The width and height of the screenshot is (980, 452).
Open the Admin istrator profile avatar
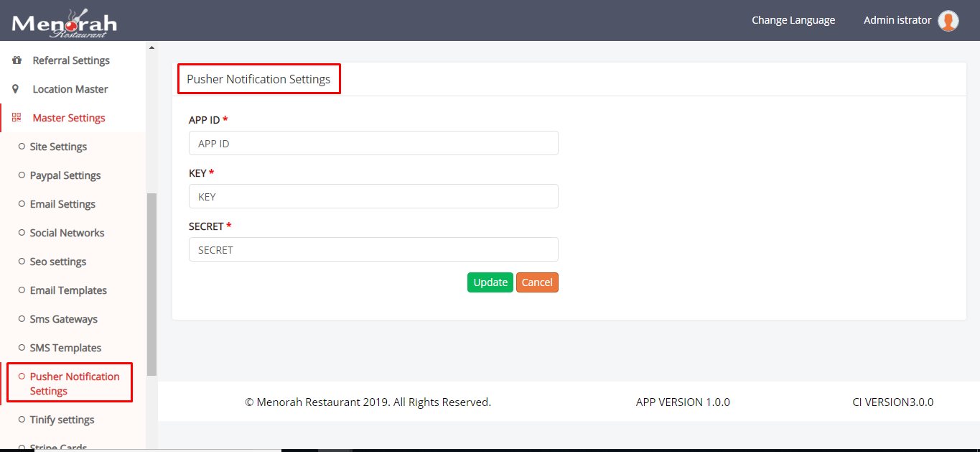948,20
